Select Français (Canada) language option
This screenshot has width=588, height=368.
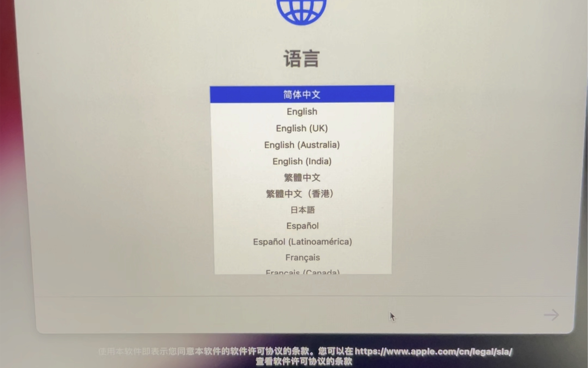tap(302, 273)
